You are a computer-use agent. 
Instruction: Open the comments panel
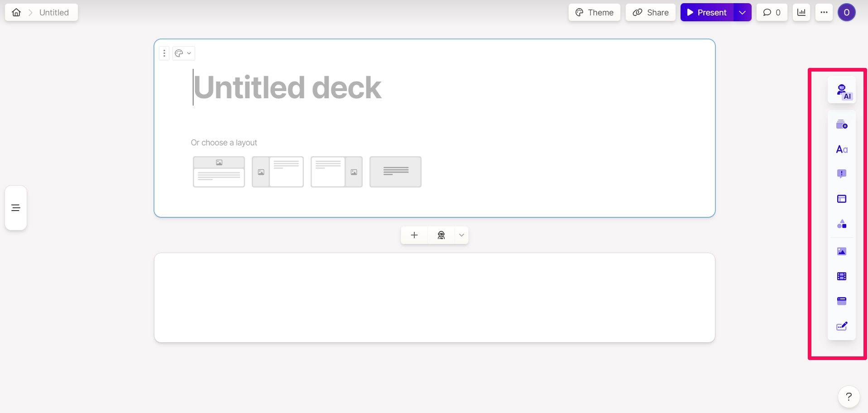(771, 12)
